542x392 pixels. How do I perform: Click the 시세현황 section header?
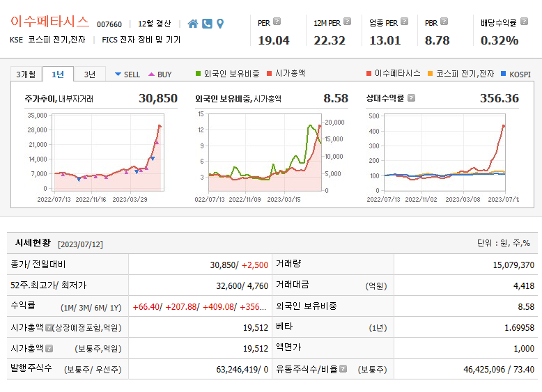click(x=33, y=243)
